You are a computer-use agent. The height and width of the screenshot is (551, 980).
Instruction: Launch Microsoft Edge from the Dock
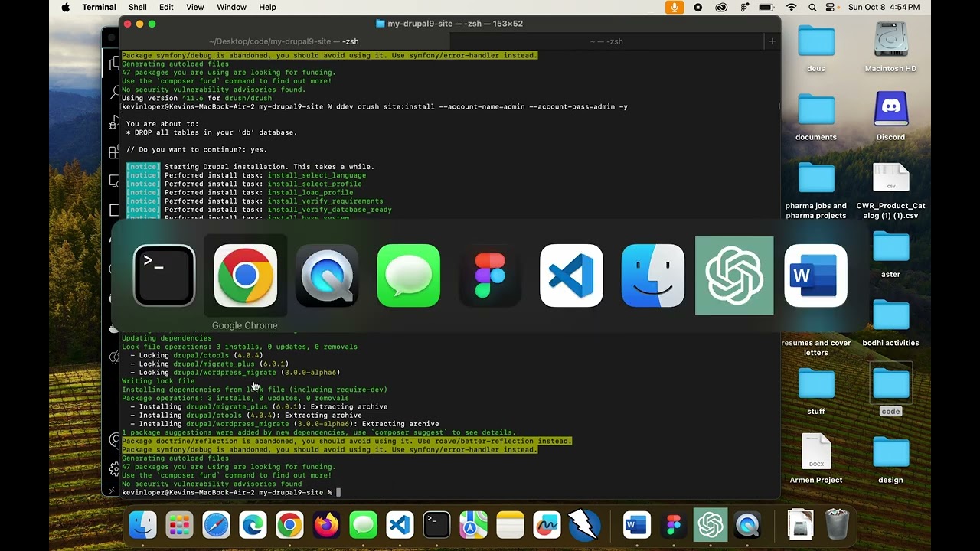[x=253, y=525]
